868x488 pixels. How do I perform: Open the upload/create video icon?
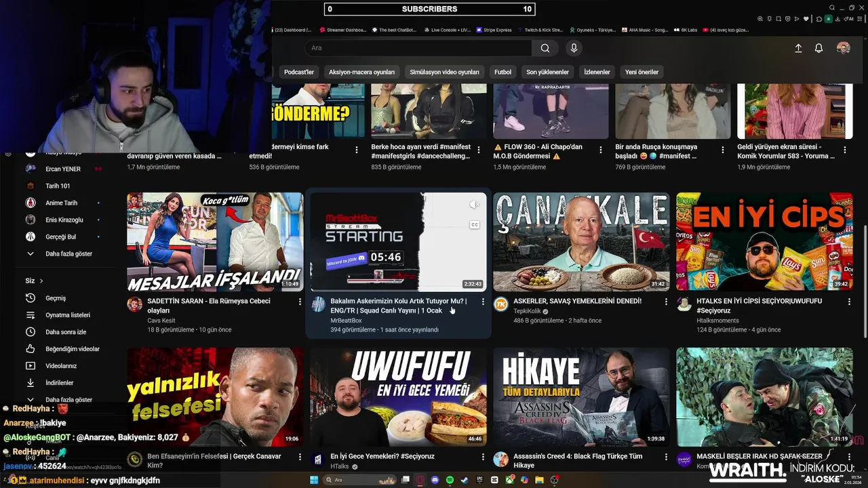[x=798, y=48]
